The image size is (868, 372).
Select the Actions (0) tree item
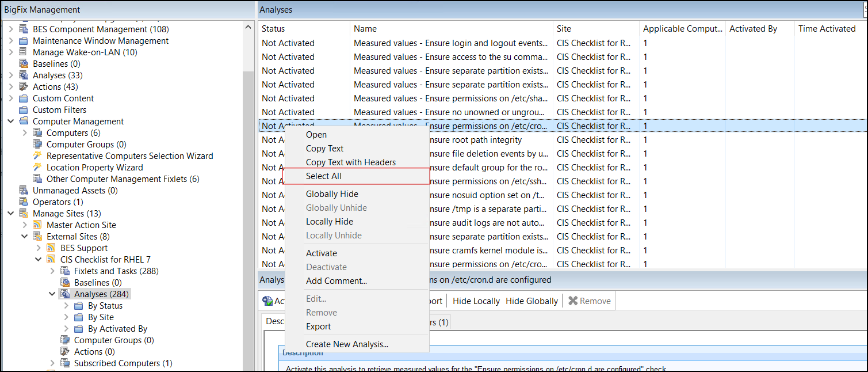coord(94,352)
